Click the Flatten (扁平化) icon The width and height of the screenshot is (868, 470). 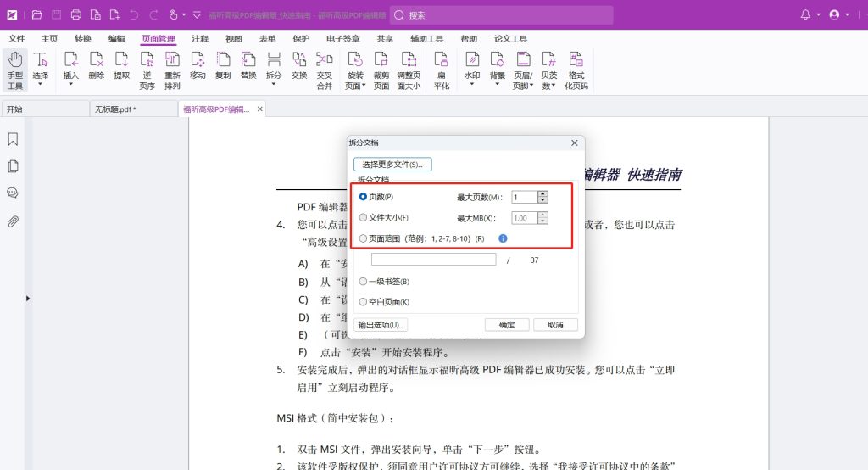tap(442, 68)
